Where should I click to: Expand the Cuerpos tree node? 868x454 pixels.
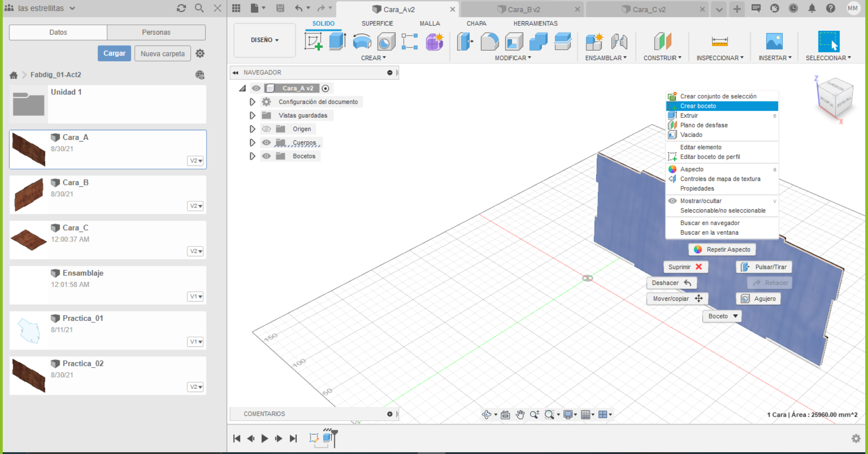(252, 142)
